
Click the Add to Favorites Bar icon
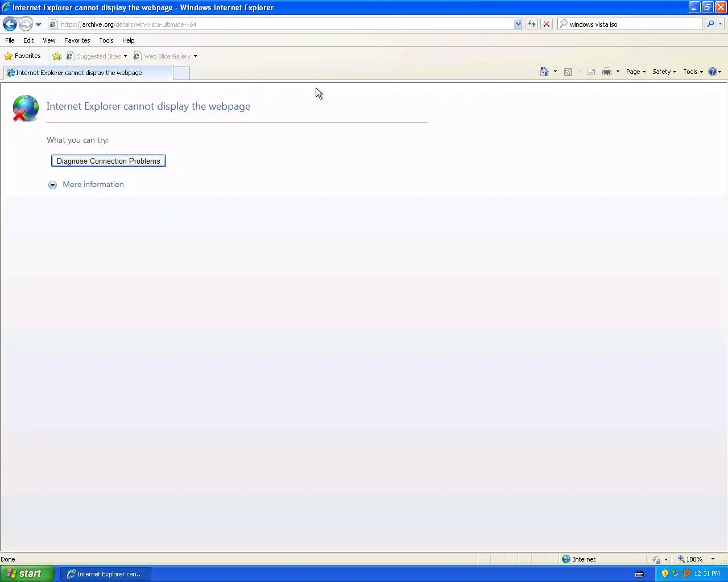(x=57, y=56)
